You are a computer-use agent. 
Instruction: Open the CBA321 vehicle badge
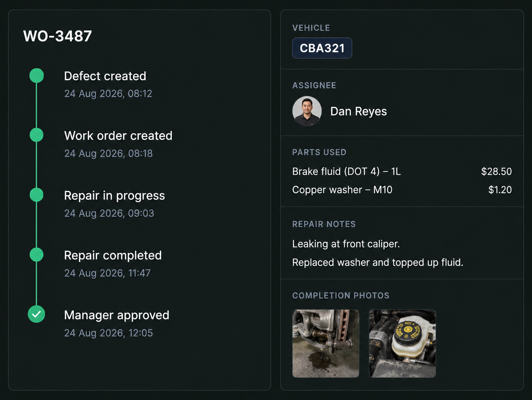322,48
